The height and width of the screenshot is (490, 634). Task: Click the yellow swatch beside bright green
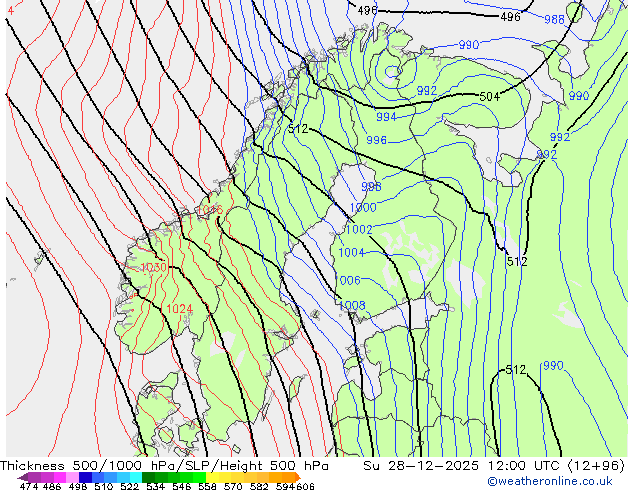tap(212, 477)
